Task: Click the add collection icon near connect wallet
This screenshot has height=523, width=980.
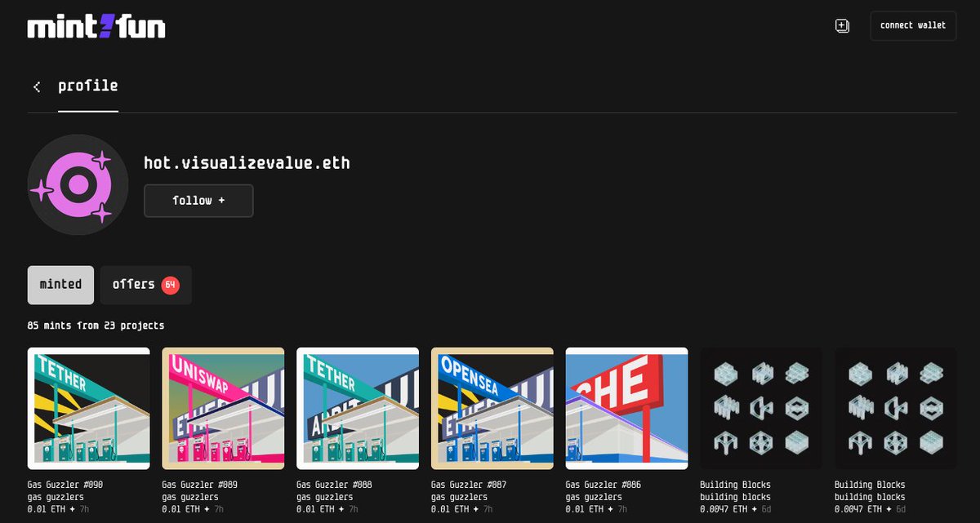Action: [843, 26]
